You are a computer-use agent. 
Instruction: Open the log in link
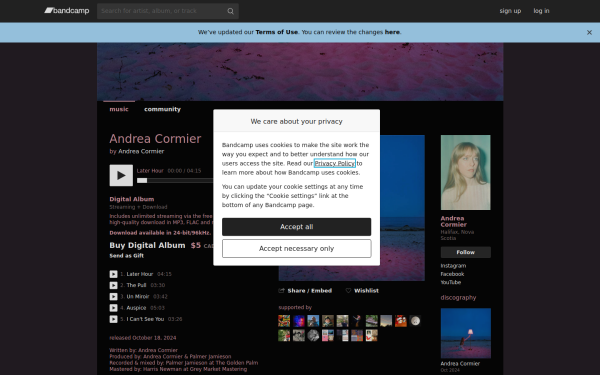pos(541,11)
